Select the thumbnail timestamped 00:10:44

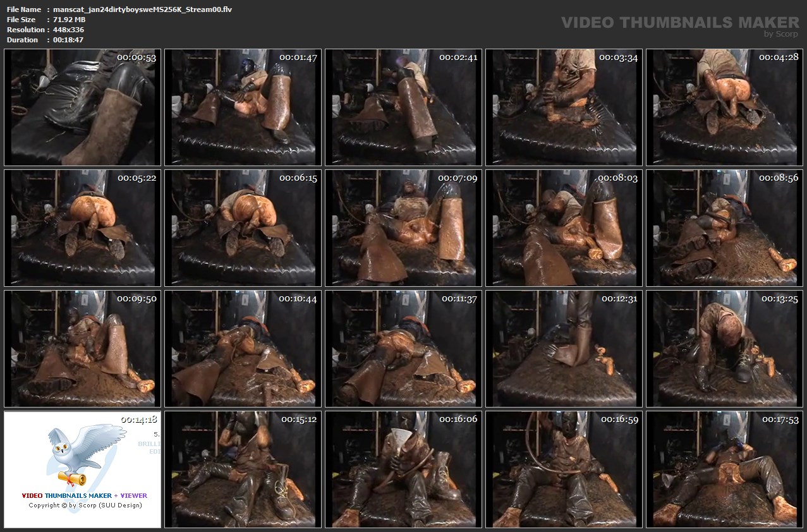point(243,349)
